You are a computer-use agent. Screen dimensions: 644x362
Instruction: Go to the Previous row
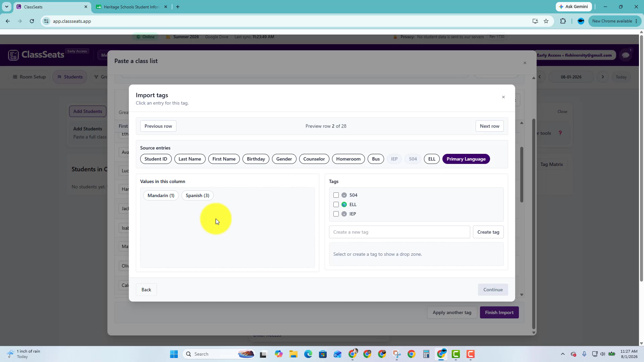(158, 126)
